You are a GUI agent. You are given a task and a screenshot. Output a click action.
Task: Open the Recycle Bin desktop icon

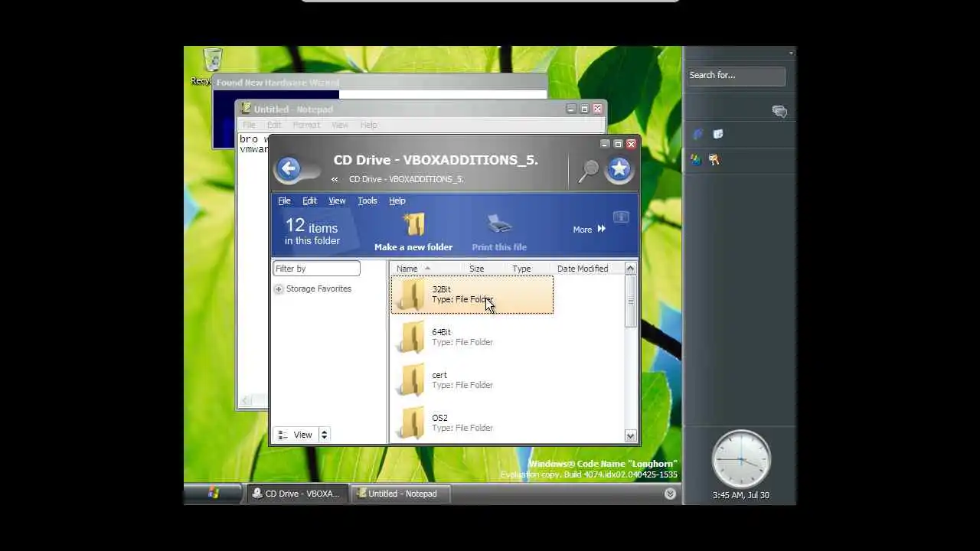(212, 60)
